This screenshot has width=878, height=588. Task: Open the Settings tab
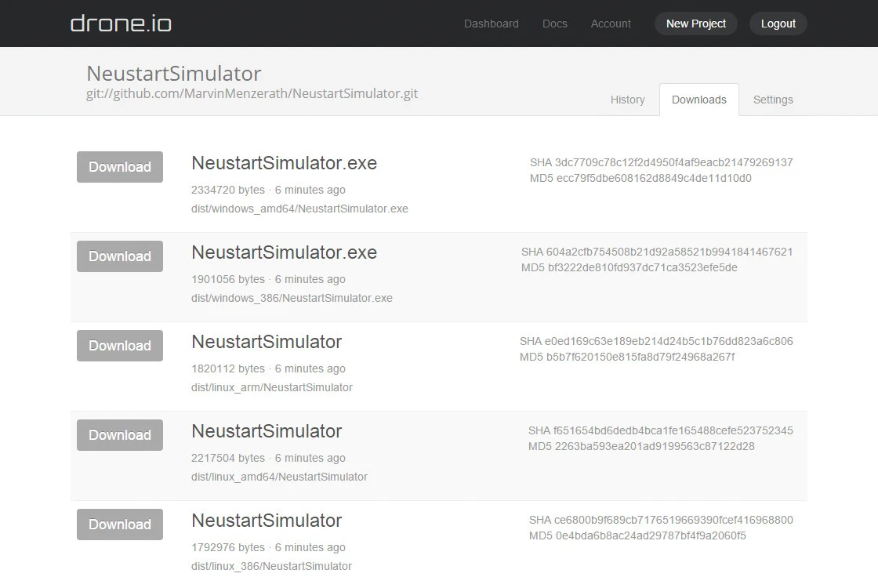tap(773, 100)
